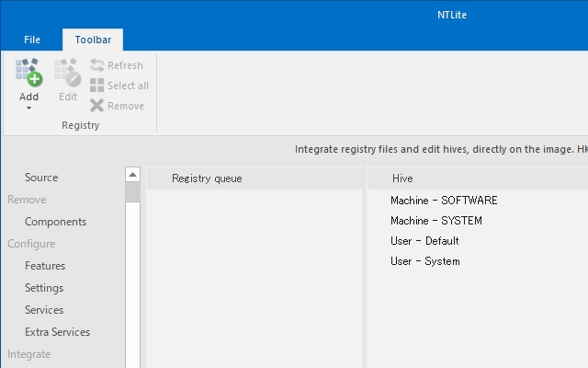Click the Edit registry icon

click(x=67, y=72)
